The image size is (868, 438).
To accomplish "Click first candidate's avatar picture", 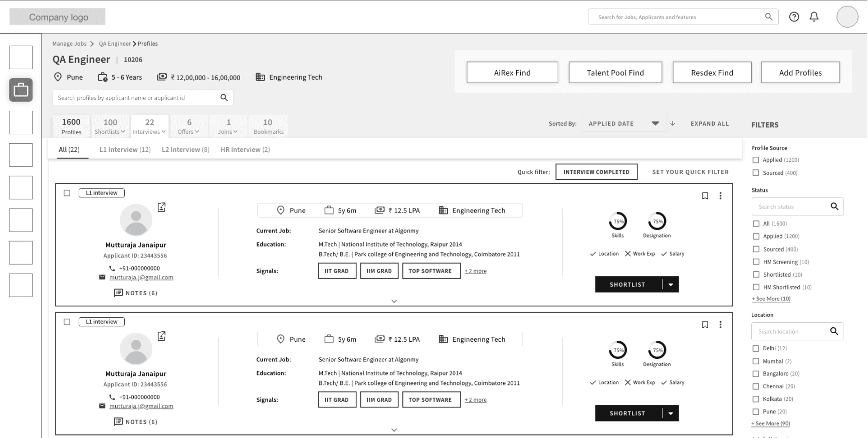I will [136, 220].
